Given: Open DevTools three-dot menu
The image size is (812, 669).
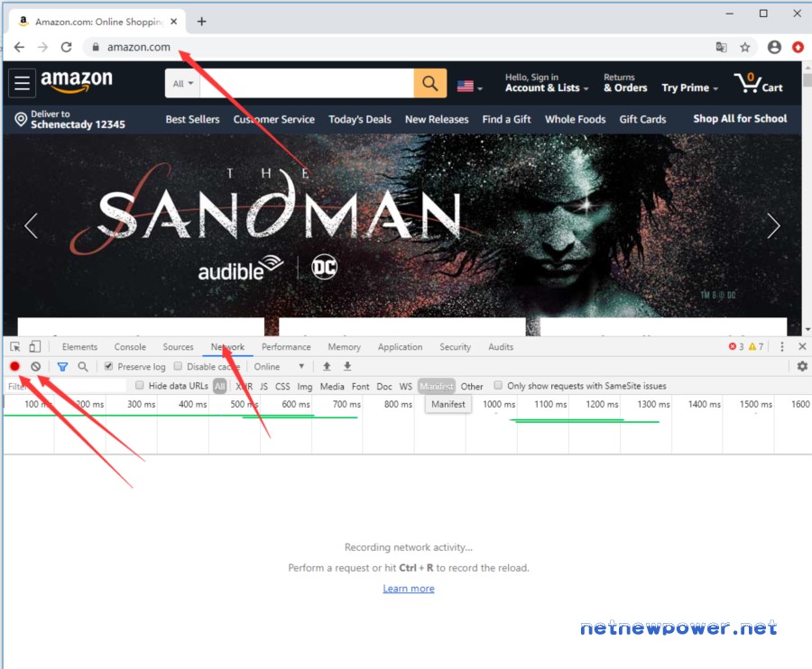Looking at the screenshot, I should (x=782, y=346).
